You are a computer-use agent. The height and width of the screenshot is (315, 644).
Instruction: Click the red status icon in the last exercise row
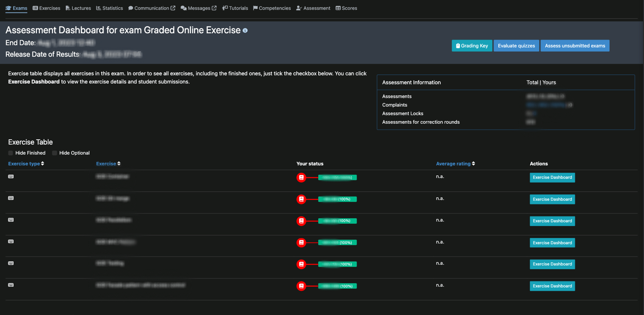(x=301, y=286)
